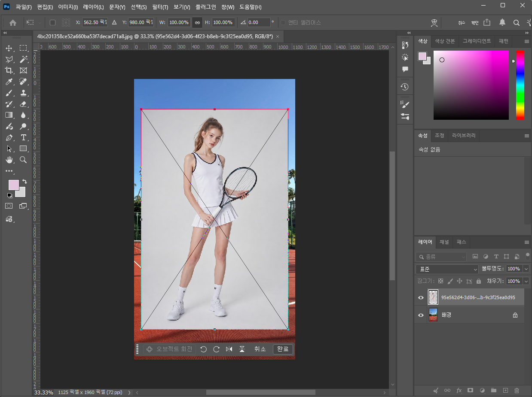Select the Rectangular Marquee tool

coord(23,48)
